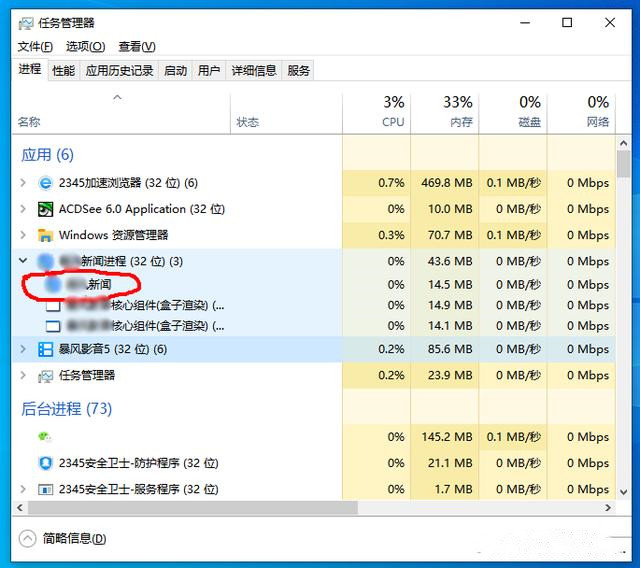The image size is (640, 568).
Task: Open the 查看(V) menu
Action: [137, 47]
